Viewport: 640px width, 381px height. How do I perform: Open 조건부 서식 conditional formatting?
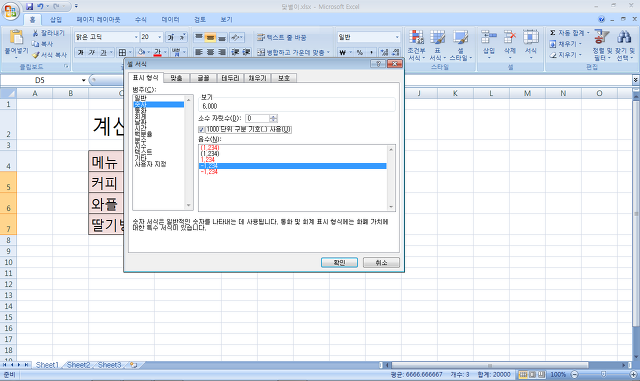(x=416, y=45)
